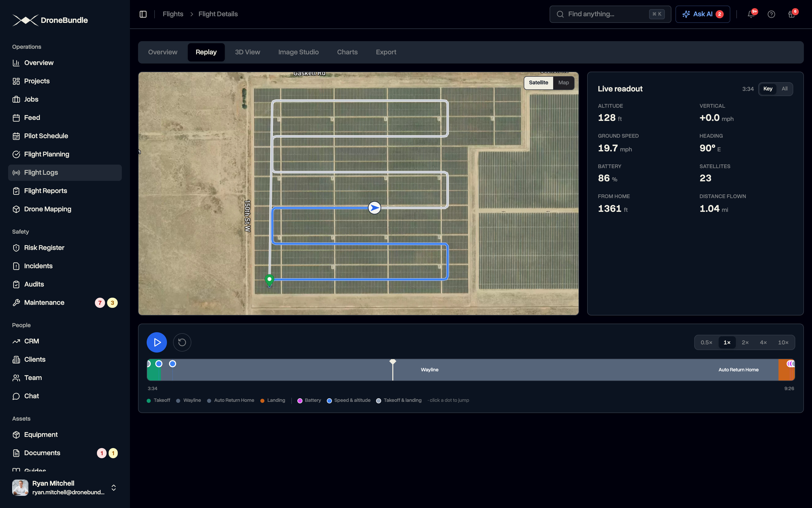Restart the replay with reset button
The height and width of the screenshot is (508, 812).
point(182,342)
